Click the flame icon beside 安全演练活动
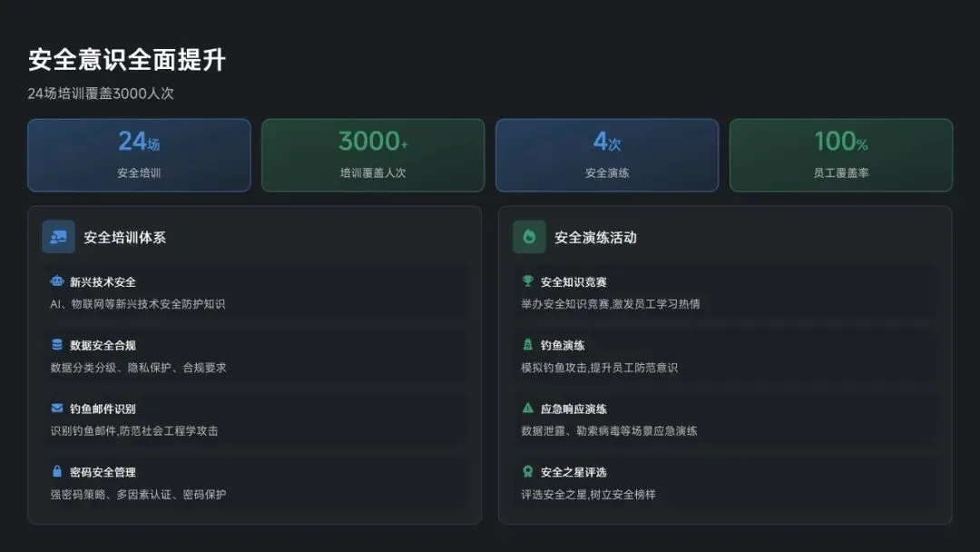Viewport: 980px width, 552px height. click(x=529, y=237)
